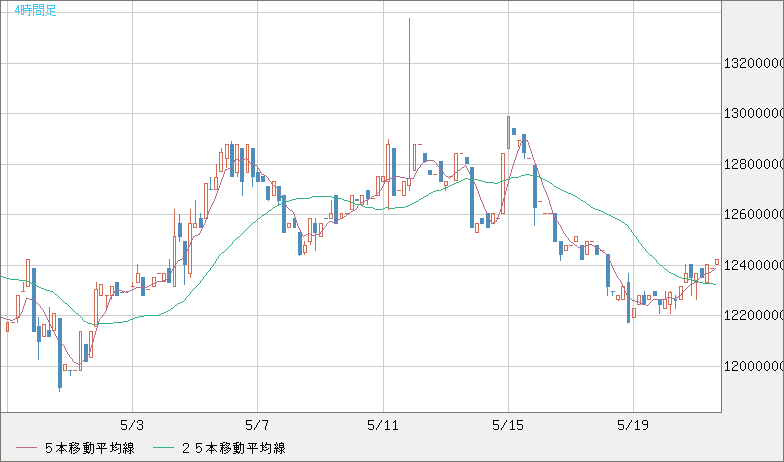Image resolution: width=784 pixels, height=462 pixels.
Task: Click the 5/19 date axis label
Action: (x=633, y=426)
